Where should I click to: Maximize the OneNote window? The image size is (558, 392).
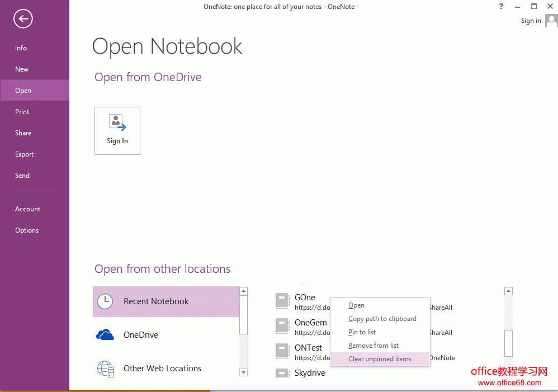point(534,6)
